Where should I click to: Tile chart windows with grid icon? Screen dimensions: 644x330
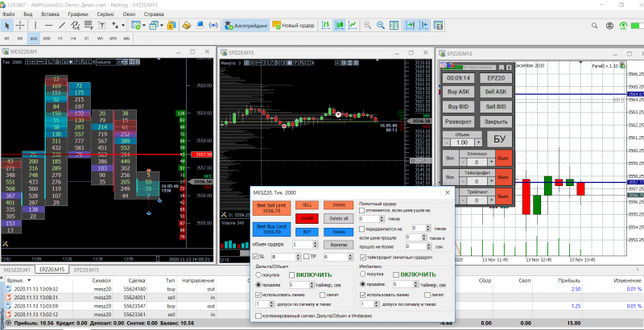click(x=394, y=26)
